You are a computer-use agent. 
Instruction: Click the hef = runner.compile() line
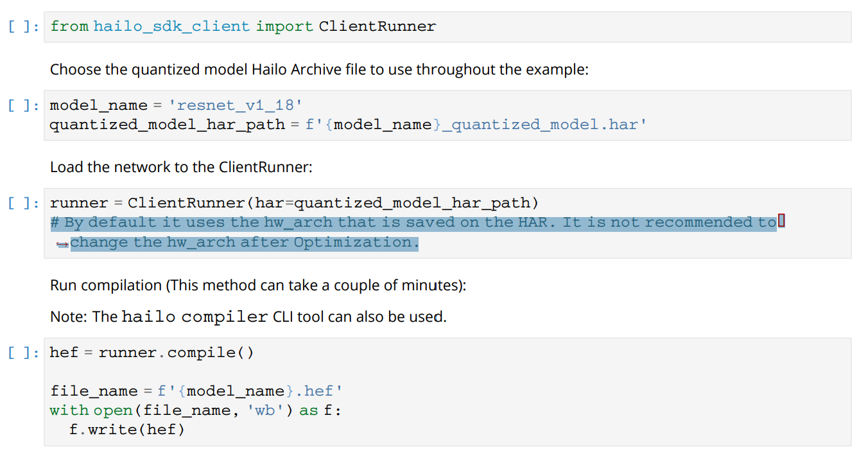(152, 353)
